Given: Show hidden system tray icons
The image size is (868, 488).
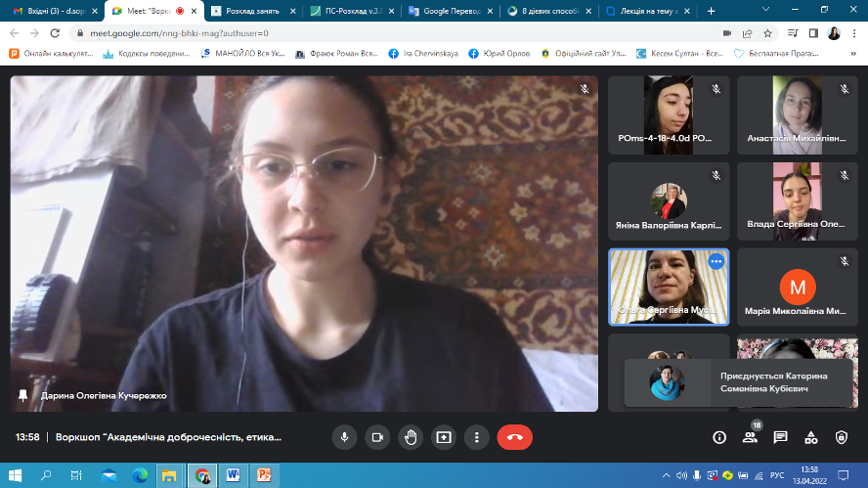Looking at the screenshot, I should 667,475.
